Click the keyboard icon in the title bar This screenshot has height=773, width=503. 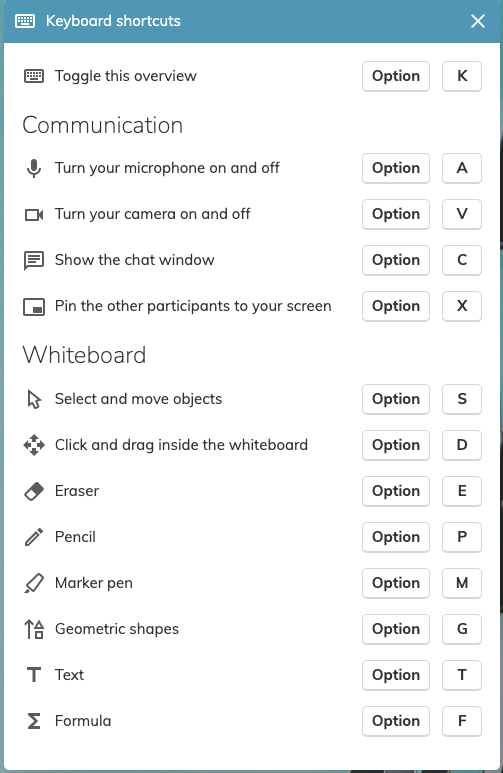pos(25,21)
